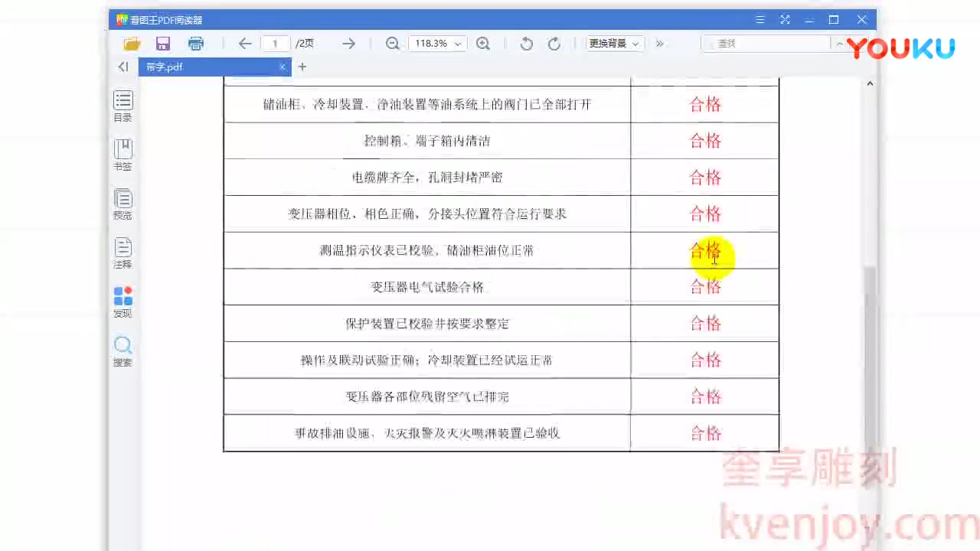
Task: Go to the next page arrow
Action: (x=348, y=44)
